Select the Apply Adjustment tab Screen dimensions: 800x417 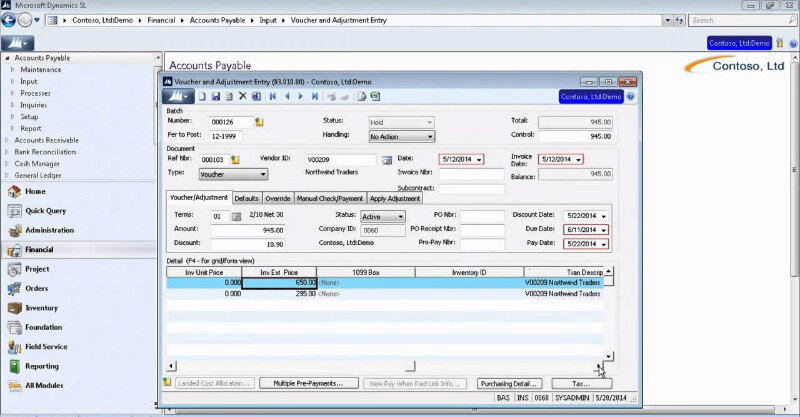click(x=395, y=198)
